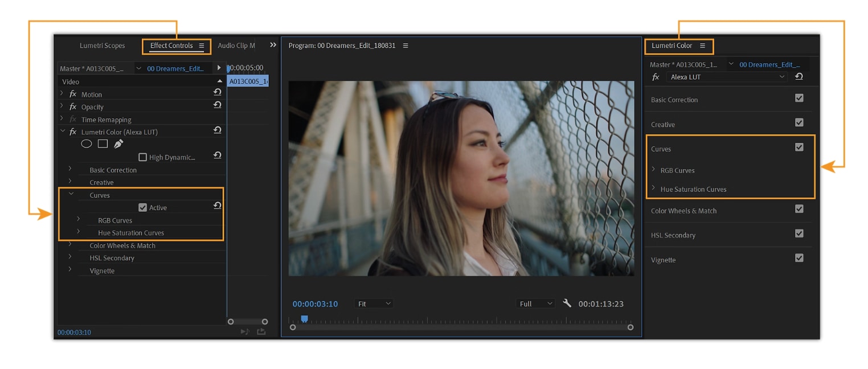Create a rectangle mask on the Lumetri effect
Viewport: 868px width, 369px height.
click(x=103, y=143)
